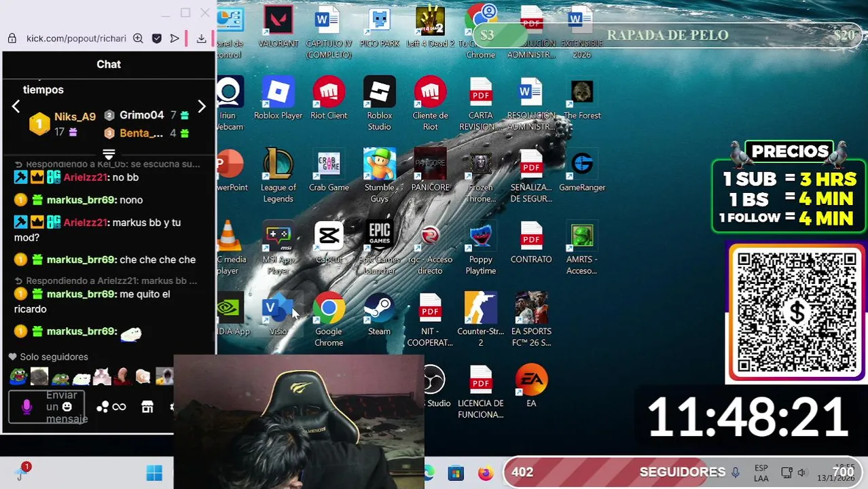868x489 pixels.
Task: Focus the "Enviar un mensaje" chat input
Action: click(47, 407)
